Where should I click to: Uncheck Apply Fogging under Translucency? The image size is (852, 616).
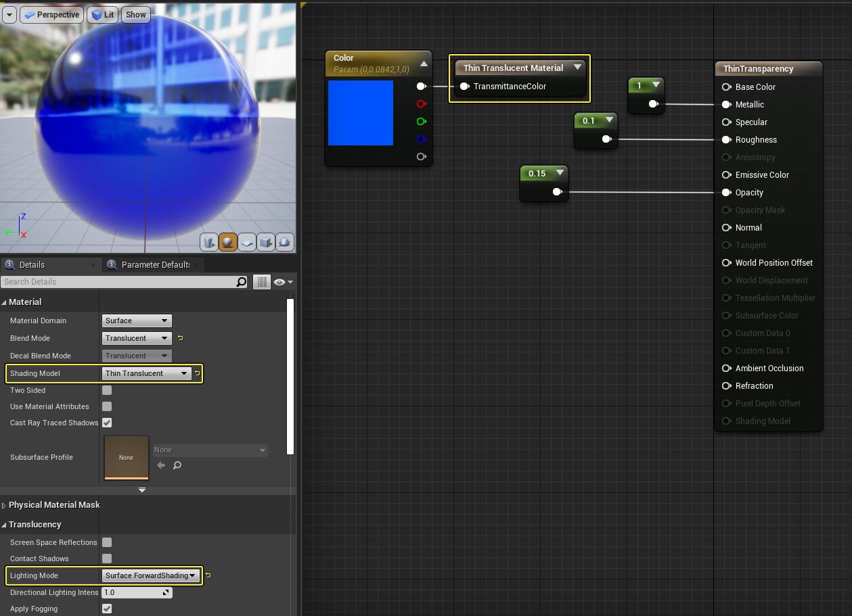coord(106,609)
